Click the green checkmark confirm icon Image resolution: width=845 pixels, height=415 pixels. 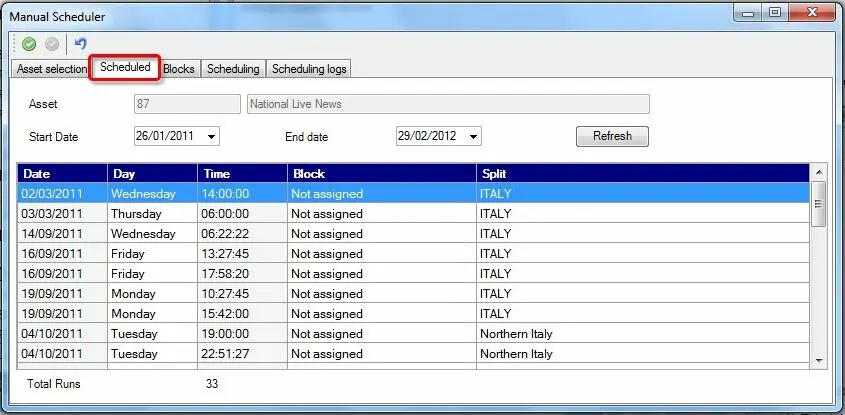29,44
